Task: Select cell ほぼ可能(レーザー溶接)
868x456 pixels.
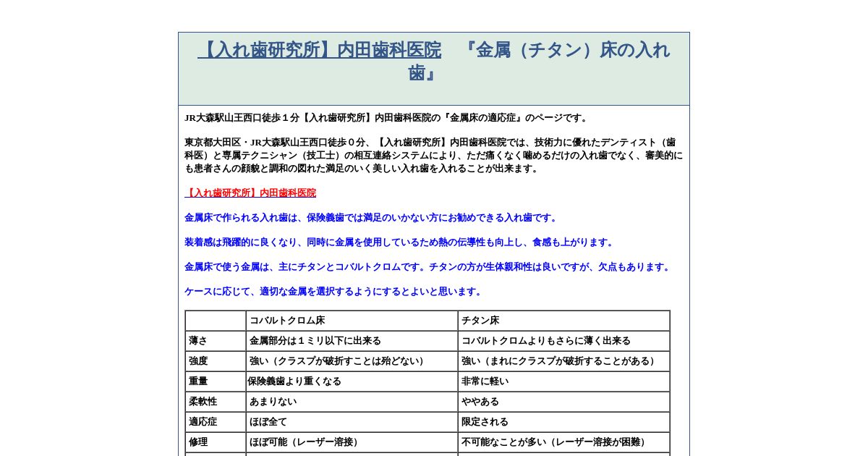Action: click(x=352, y=442)
